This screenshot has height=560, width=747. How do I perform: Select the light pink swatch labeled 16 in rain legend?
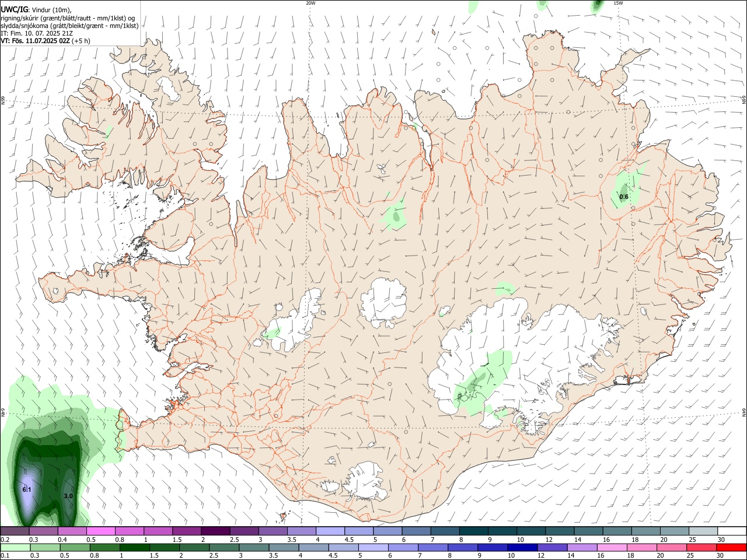tap(612, 548)
